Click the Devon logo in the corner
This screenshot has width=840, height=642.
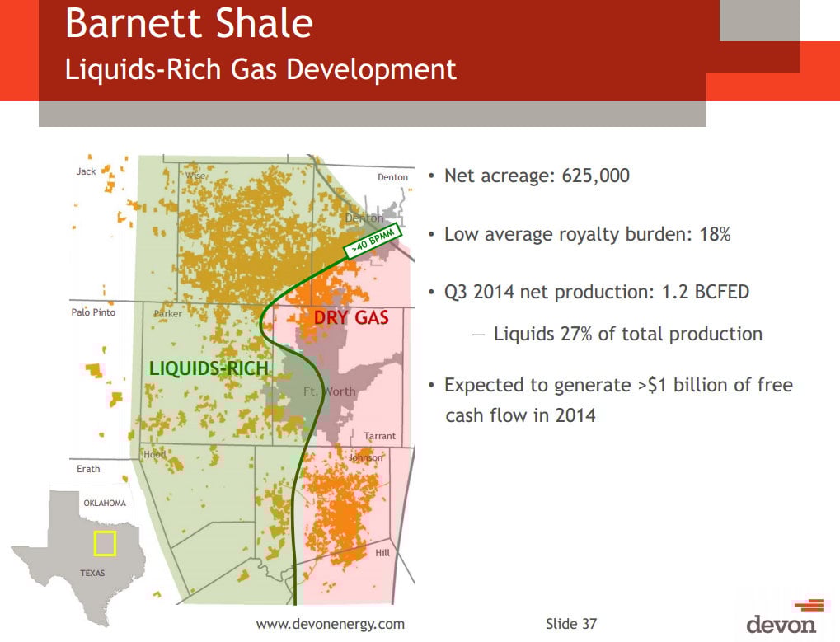pyautogui.click(x=781, y=617)
